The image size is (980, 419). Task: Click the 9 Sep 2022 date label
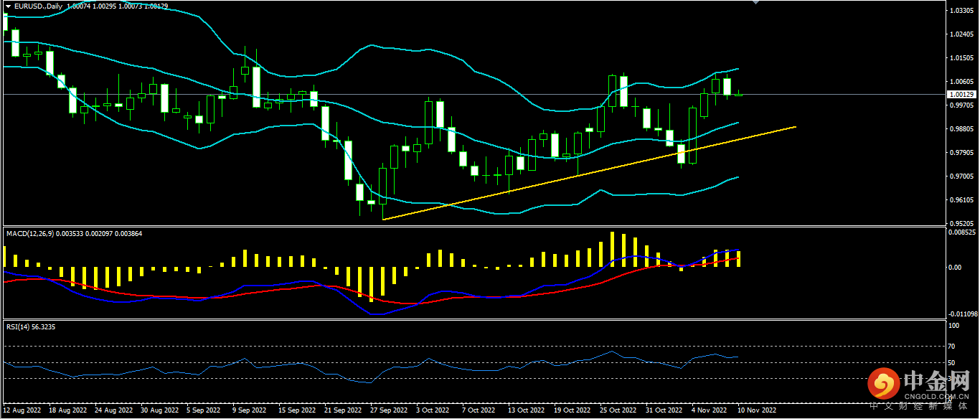[x=250, y=411]
